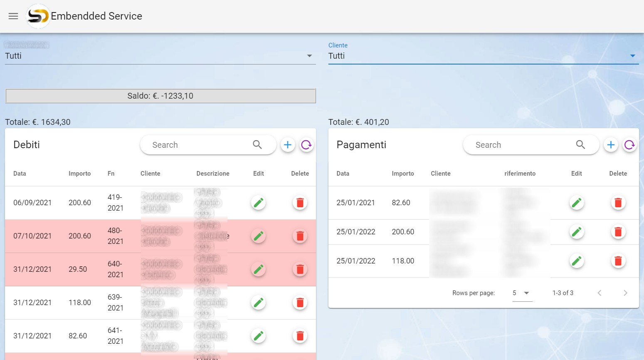Viewport: 644px width, 360px height.
Task: Click the search magnifier icon in Debiti
Action: point(257,144)
